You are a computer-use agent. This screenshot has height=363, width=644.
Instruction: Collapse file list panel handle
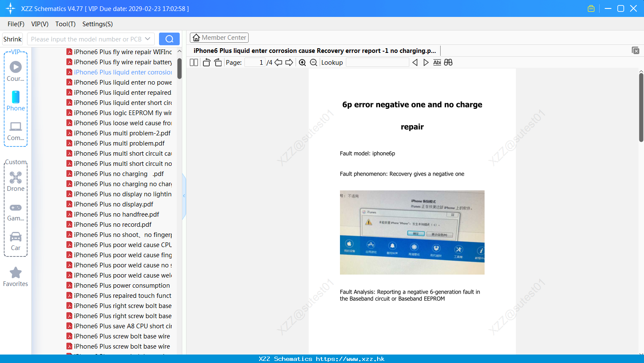coord(184,196)
